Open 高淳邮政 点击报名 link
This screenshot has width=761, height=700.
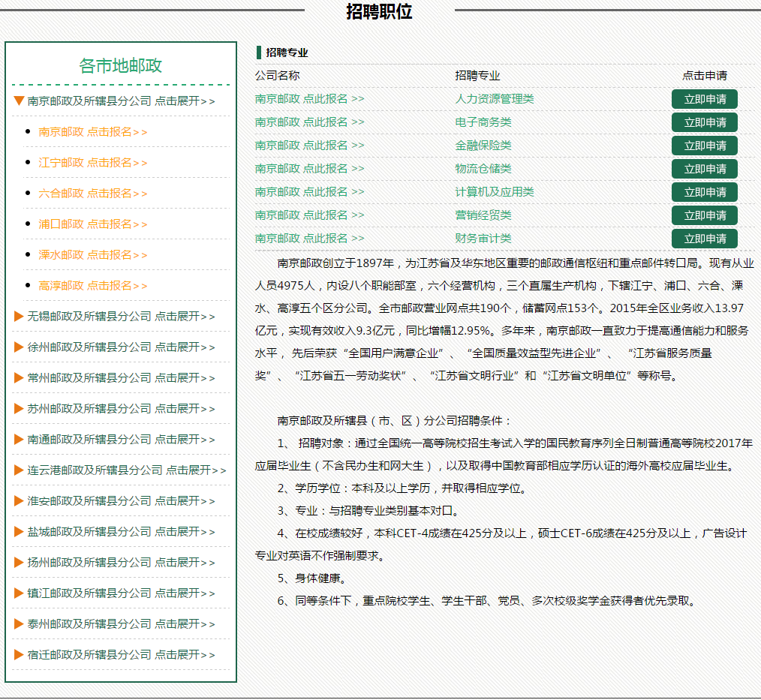pyautogui.click(x=93, y=286)
